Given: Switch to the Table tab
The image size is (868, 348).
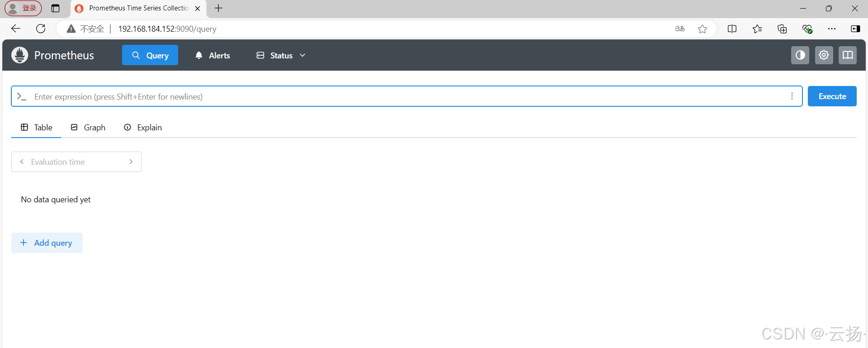Looking at the screenshot, I should point(36,128).
